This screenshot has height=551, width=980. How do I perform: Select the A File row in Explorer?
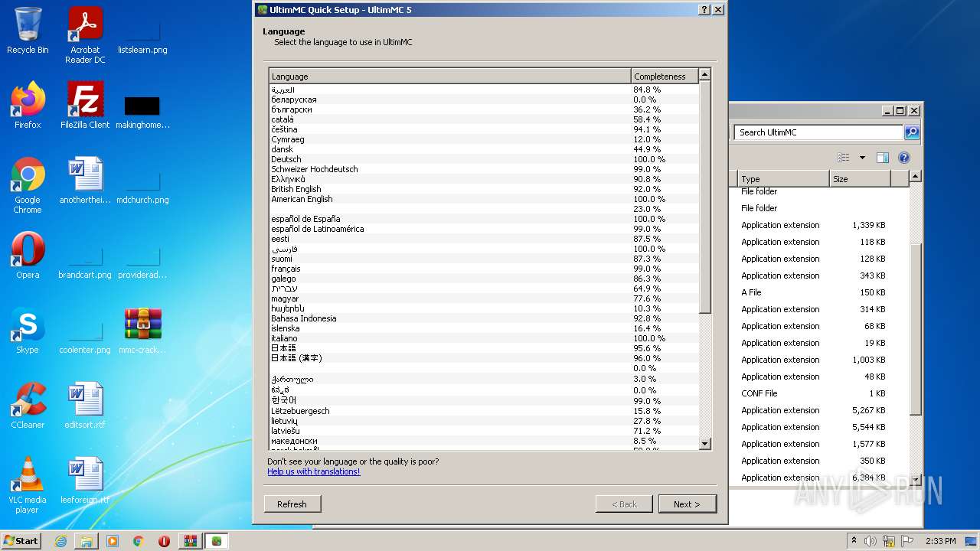click(x=818, y=292)
